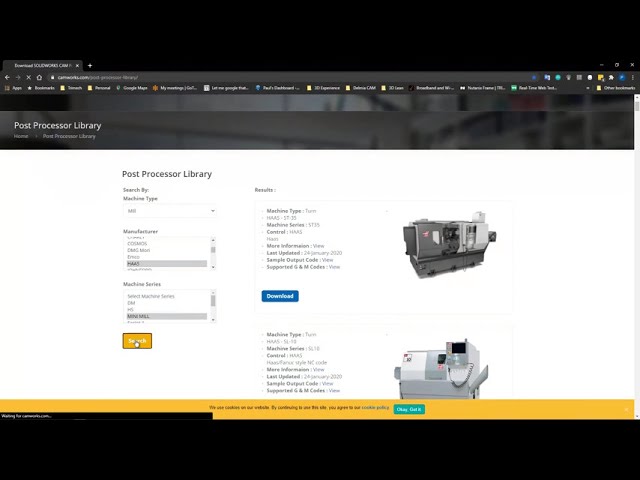
Task: View Sample Output Code for HAAS SL-10
Action: [327, 384]
